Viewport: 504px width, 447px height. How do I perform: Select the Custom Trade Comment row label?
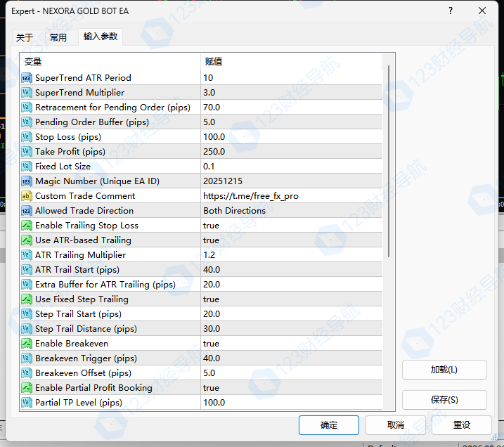85,196
